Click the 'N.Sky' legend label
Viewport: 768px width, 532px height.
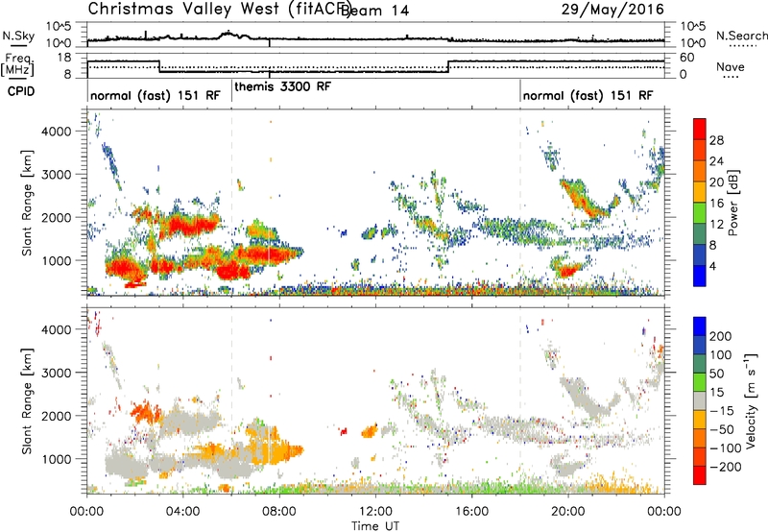click(18, 36)
